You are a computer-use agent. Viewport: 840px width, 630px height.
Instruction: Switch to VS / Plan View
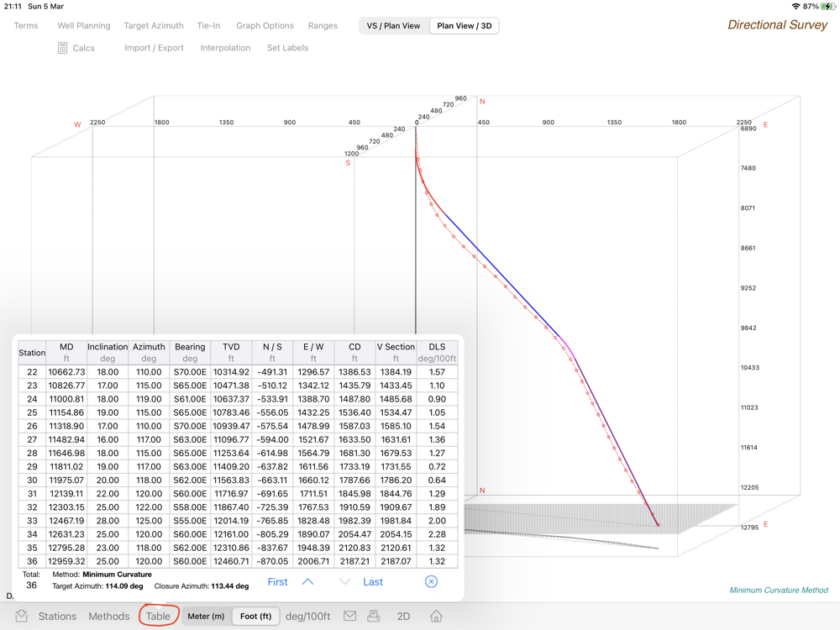point(393,26)
